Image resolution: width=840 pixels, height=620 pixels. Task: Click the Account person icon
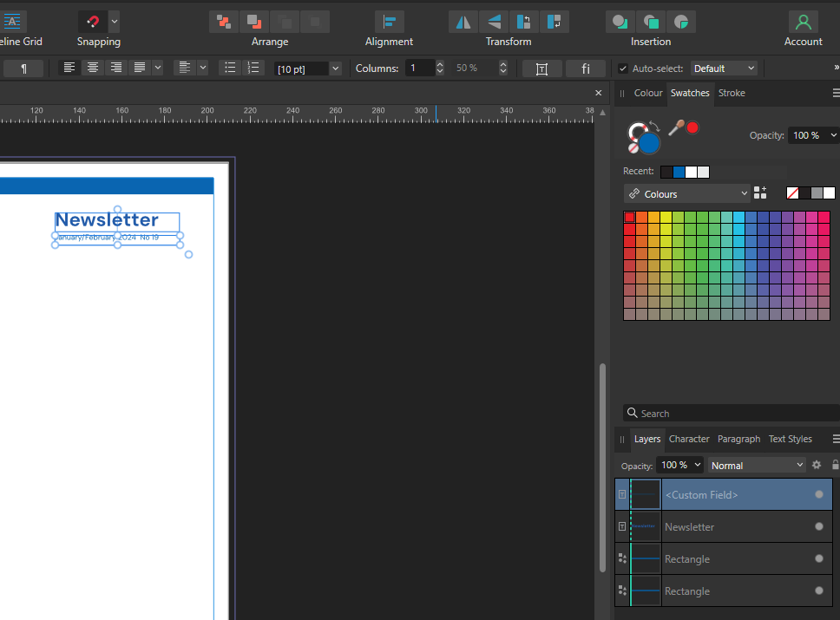pyautogui.click(x=803, y=22)
